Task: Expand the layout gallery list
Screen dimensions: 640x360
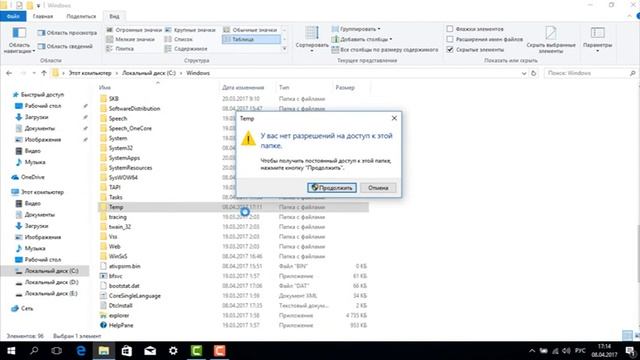Action: point(284,49)
